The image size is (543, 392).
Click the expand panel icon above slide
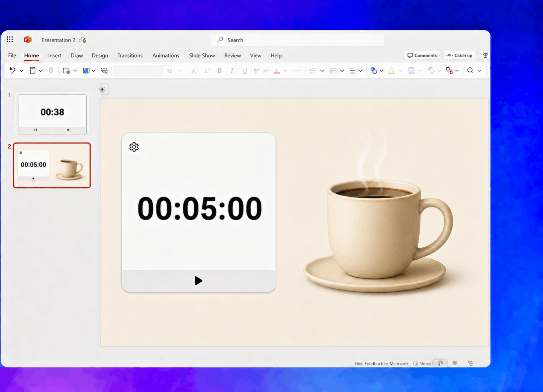point(103,89)
